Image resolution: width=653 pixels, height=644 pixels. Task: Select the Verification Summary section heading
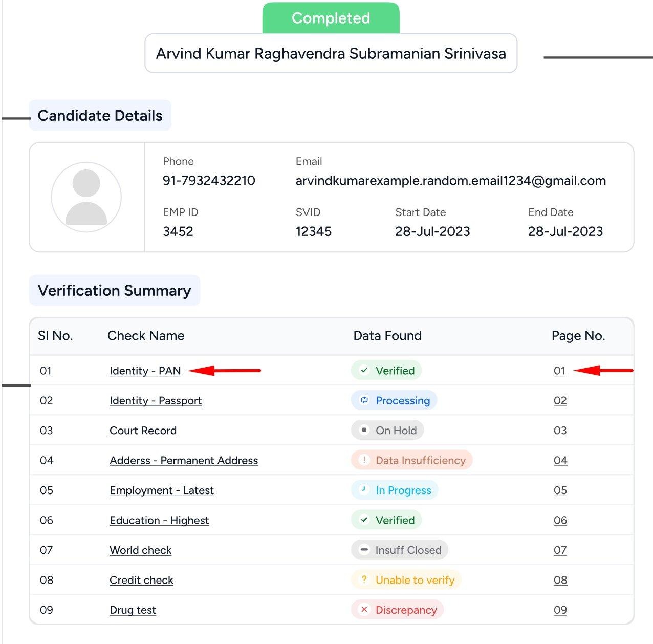(114, 291)
